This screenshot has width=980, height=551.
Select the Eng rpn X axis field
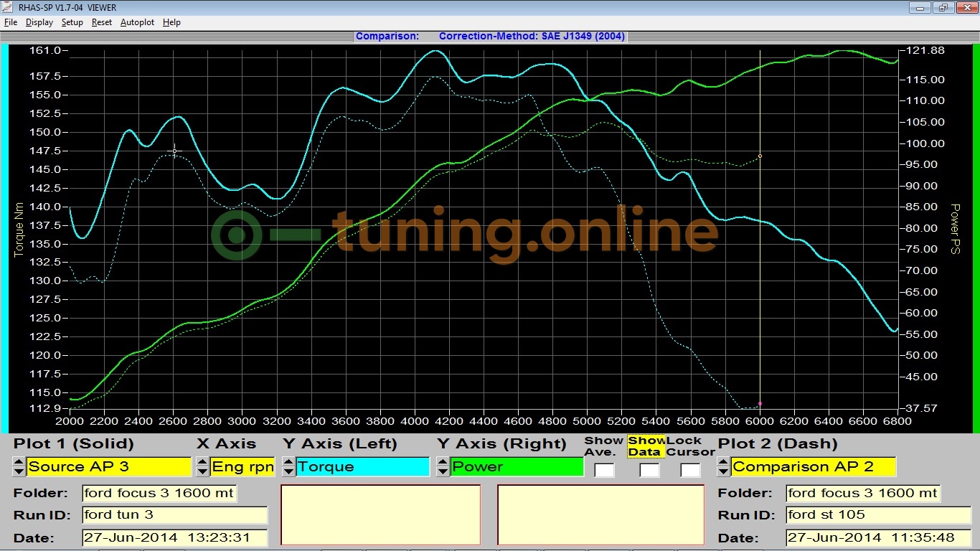pyautogui.click(x=243, y=466)
